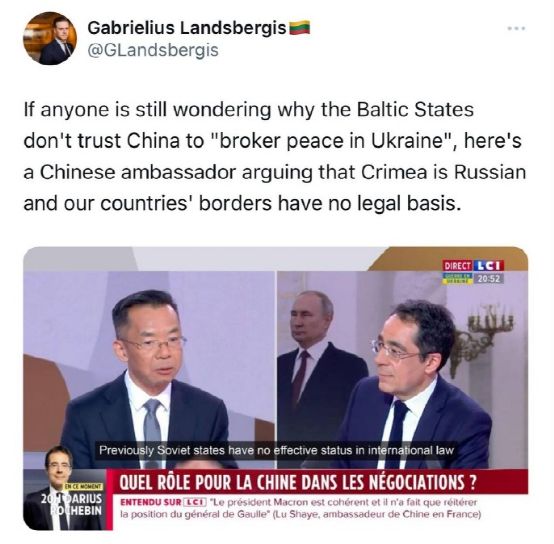This screenshot has height=544, width=554.
Task: Open Gabrielius Landsbergis profile avatar
Action: tap(49, 38)
